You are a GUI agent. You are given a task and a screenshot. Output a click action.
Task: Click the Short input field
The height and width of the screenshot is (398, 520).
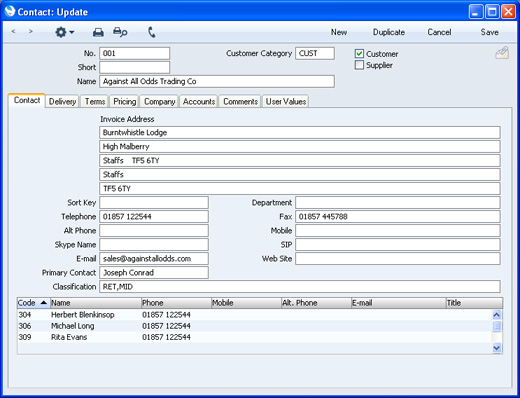tap(134, 67)
